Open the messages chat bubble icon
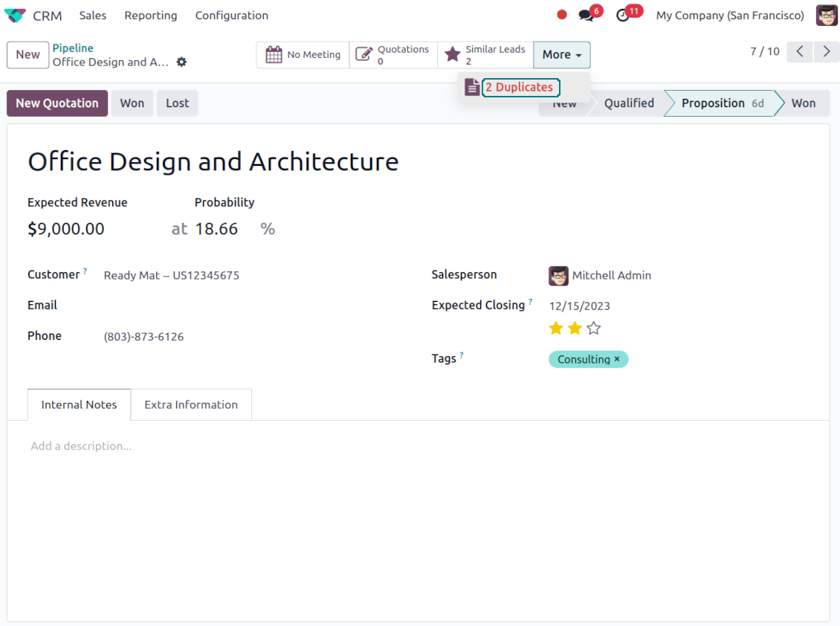 coord(587,16)
